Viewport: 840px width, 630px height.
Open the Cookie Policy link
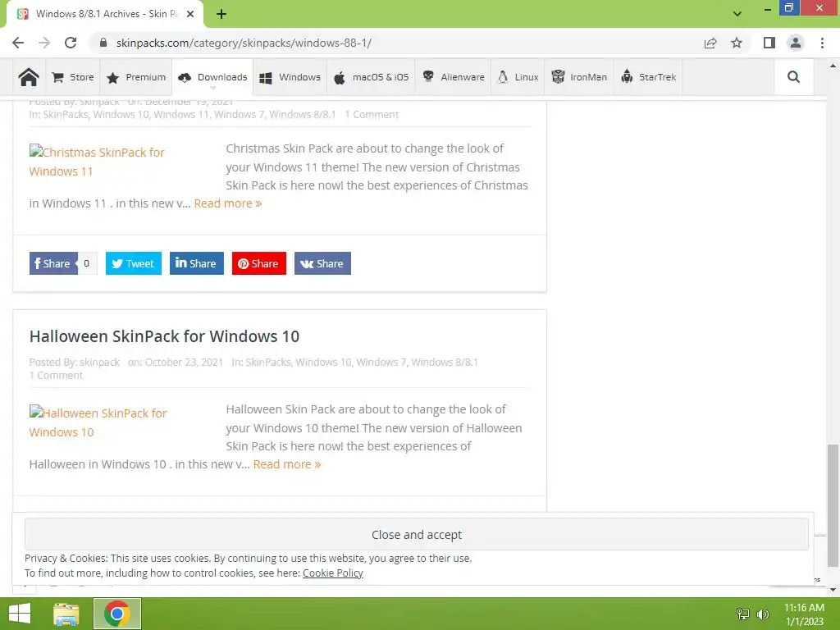pos(333,573)
